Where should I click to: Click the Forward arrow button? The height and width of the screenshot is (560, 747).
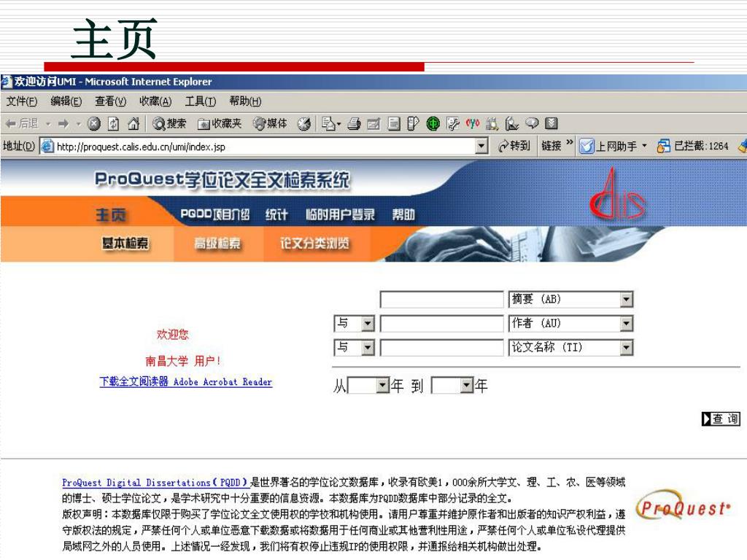pos(63,124)
